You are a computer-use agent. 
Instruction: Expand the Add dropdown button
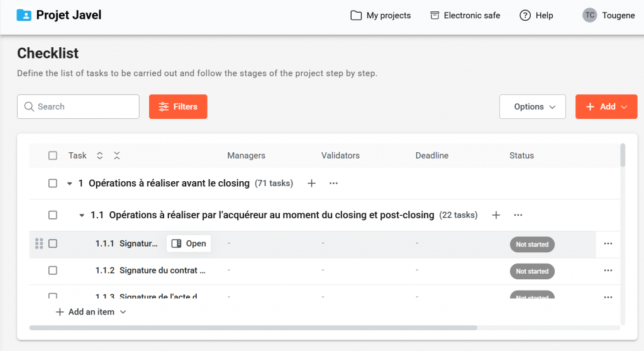coord(606,107)
